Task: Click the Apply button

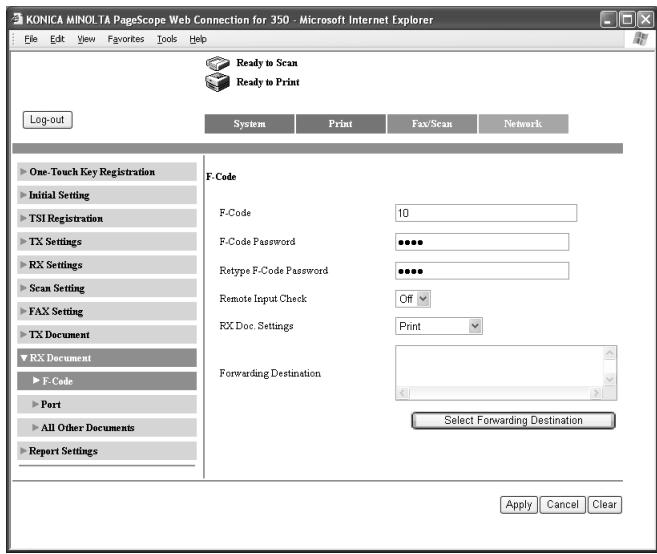Action: (519, 505)
